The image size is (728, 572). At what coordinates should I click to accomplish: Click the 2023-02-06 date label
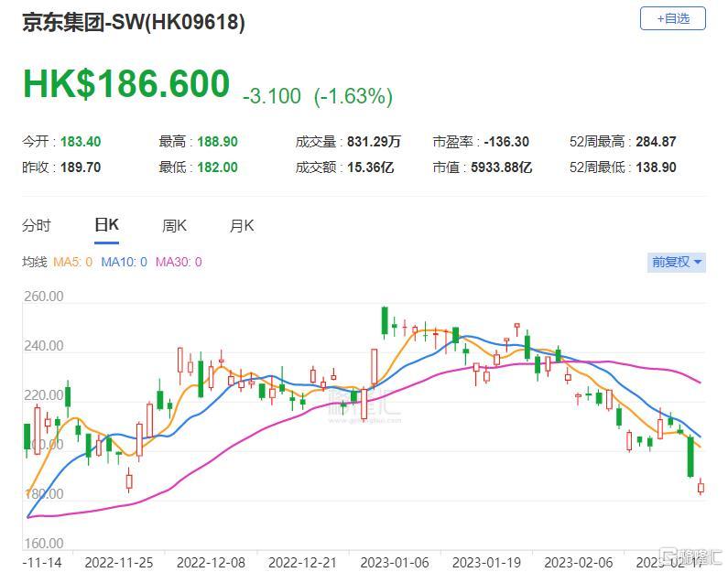(x=579, y=563)
